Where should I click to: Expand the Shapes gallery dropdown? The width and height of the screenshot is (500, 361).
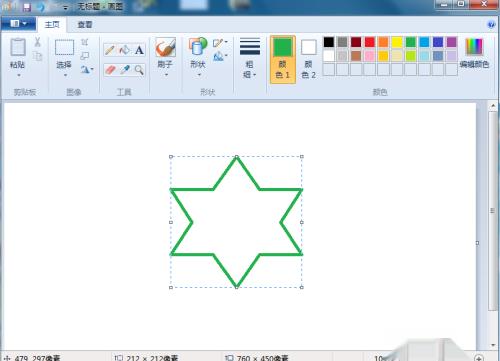(199, 75)
